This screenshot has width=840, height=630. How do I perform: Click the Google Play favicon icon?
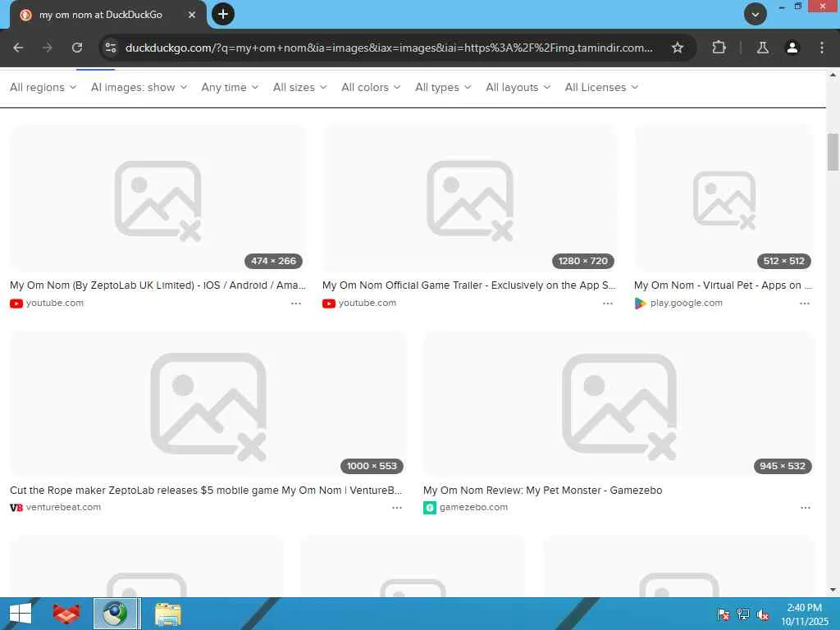coord(640,304)
